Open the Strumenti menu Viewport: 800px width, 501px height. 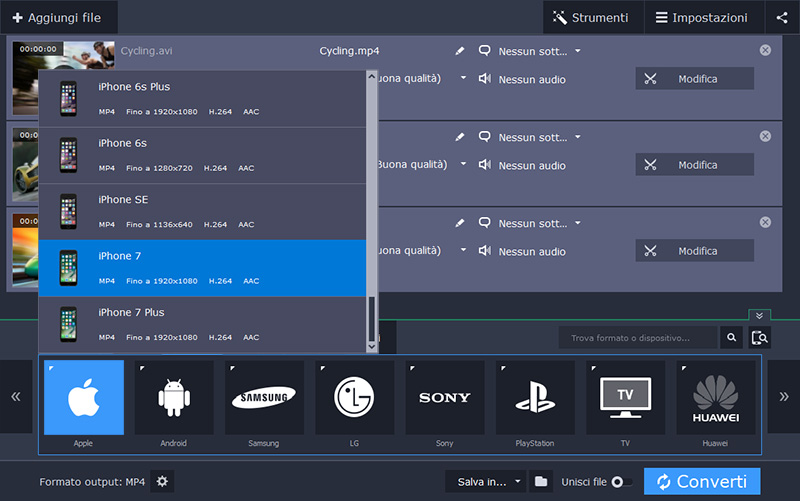[591, 18]
